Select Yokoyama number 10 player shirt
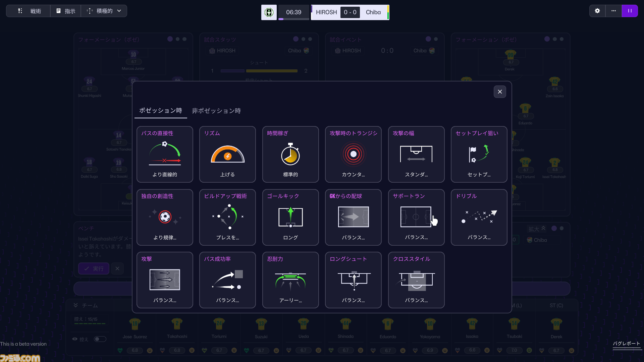The height and width of the screenshot is (362, 644). [x=430, y=324]
